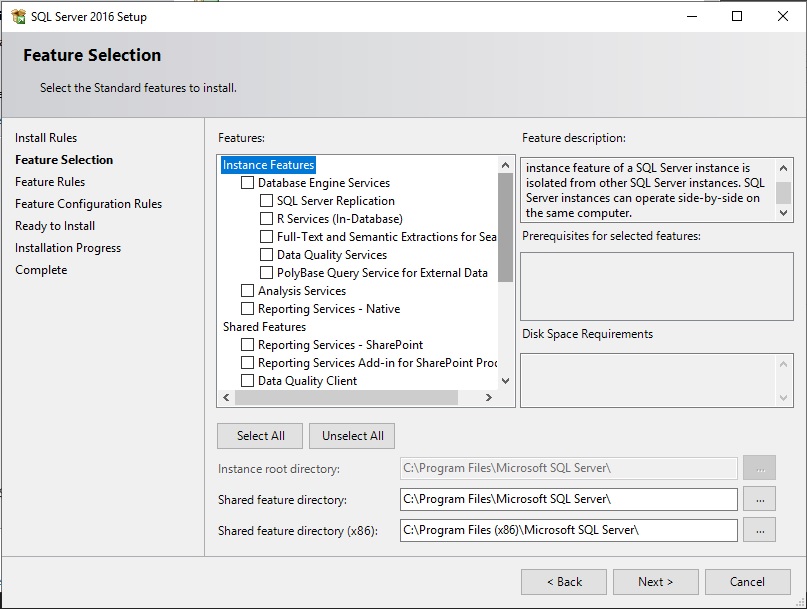The height and width of the screenshot is (609, 807).
Task: Browse for the Shared feature directory (x86)
Action: (x=760, y=531)
